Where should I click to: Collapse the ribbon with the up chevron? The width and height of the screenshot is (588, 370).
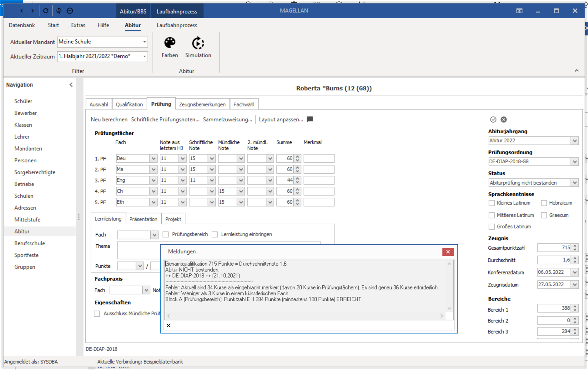pos(576,70)
